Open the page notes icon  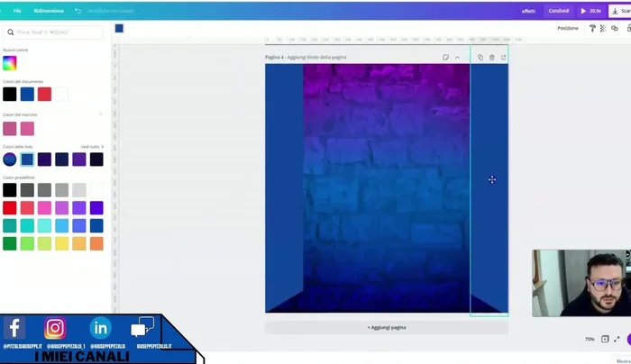tap(445, 57)
